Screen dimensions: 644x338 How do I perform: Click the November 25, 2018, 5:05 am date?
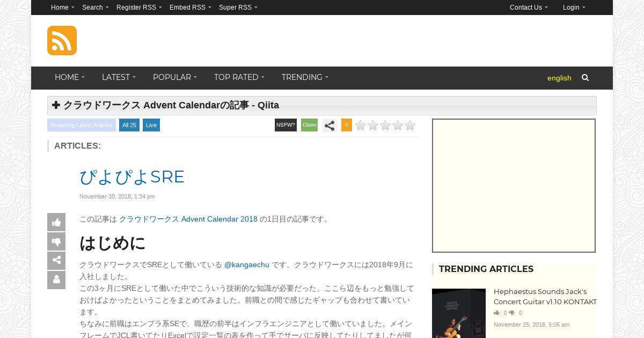(x=531, y=325)
